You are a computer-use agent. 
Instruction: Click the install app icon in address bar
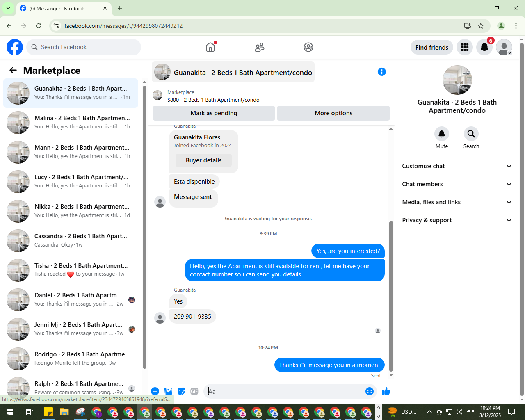pos(467,26)
